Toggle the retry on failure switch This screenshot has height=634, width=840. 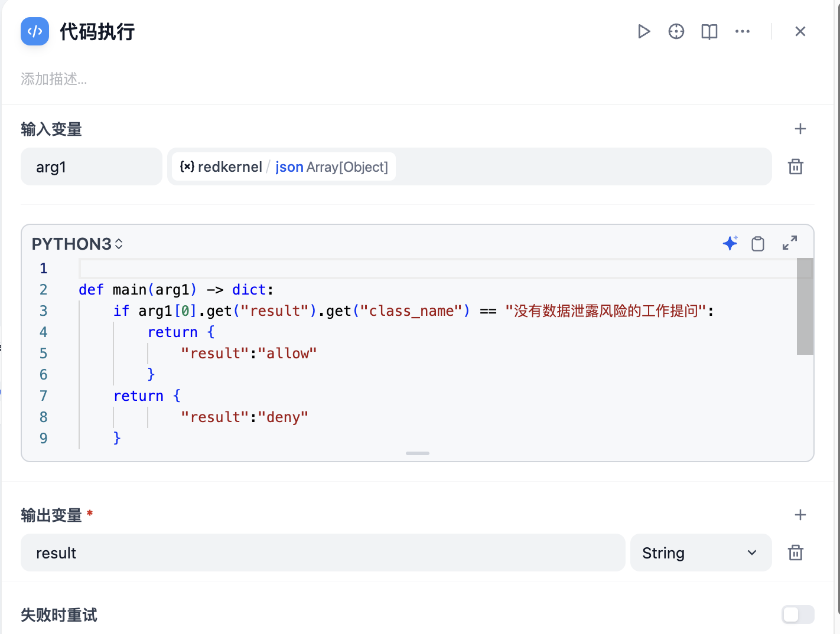click(797, 615)
